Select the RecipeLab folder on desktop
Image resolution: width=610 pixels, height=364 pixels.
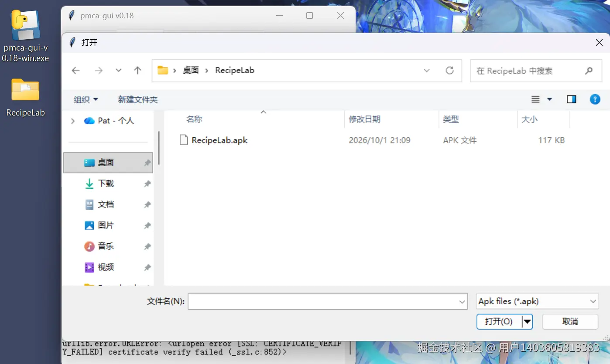click(25, 98)
